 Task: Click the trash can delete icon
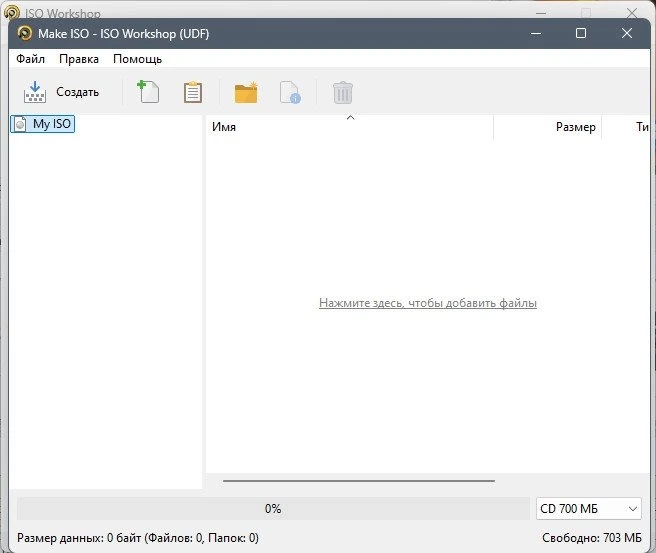(x=343, y=92)
